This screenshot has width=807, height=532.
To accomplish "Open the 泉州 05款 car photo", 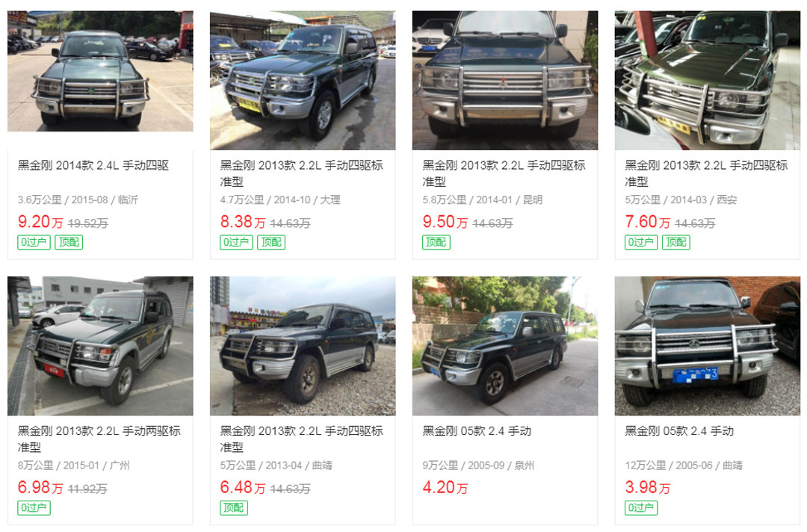I will [x=505, y=346].
